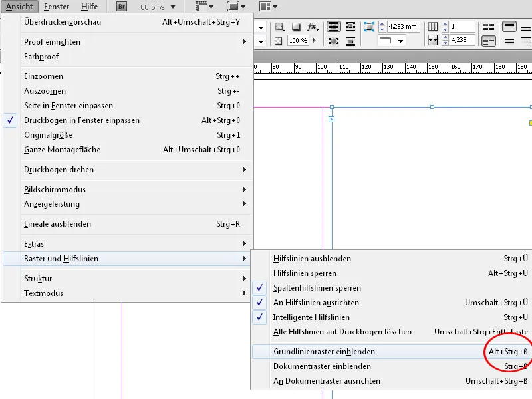Choose Einzoomen
Screen dimensions: 532x399
tap(128, 76)
